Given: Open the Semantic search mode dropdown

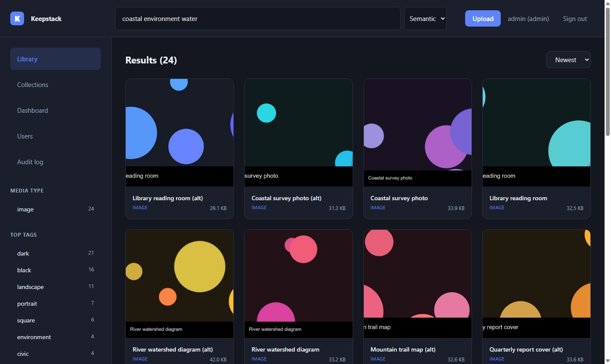Looking at the screenshot, I should 425,18.
